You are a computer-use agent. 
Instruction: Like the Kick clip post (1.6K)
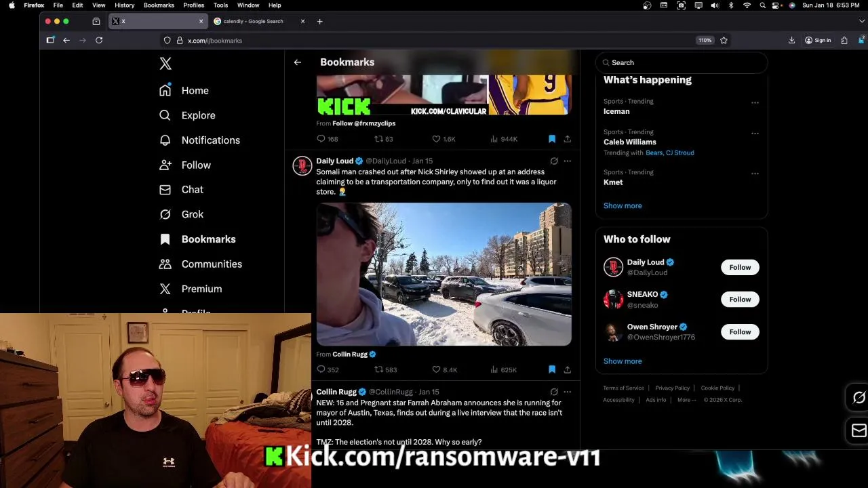tap(444, 139)
